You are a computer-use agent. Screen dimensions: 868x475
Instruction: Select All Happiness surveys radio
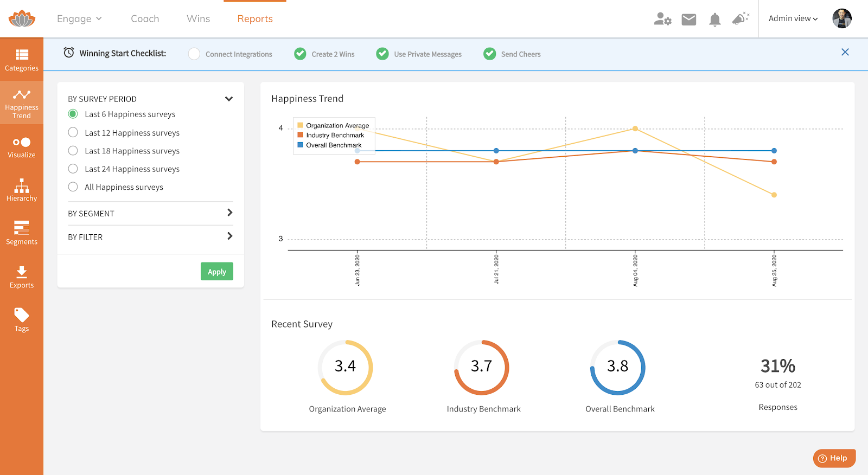point(73,187)
